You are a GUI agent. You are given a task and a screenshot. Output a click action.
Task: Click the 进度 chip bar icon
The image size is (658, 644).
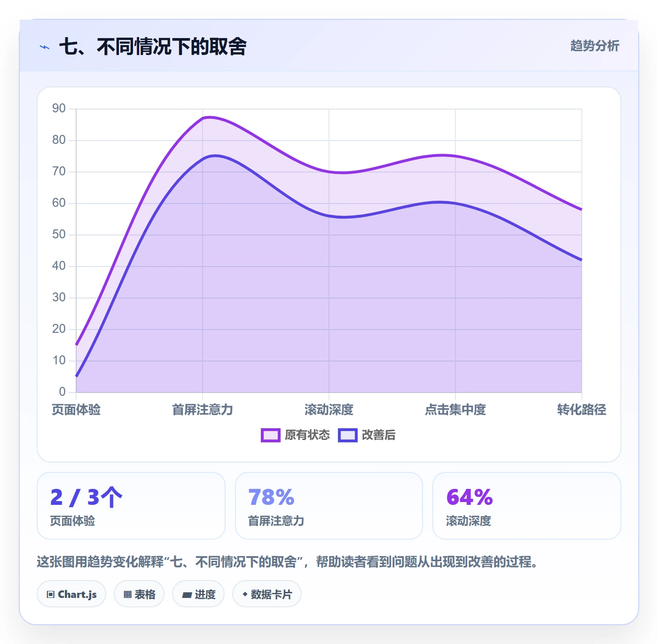[187, 595]
